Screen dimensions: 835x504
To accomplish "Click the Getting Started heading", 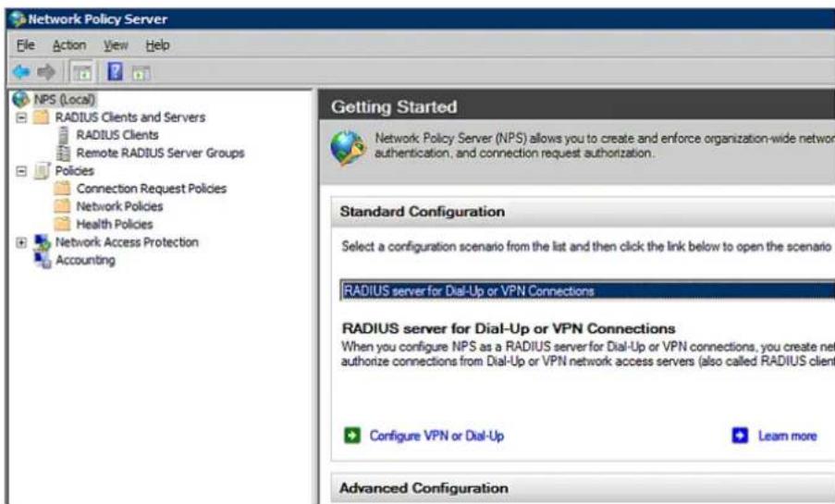I will 394,107.
